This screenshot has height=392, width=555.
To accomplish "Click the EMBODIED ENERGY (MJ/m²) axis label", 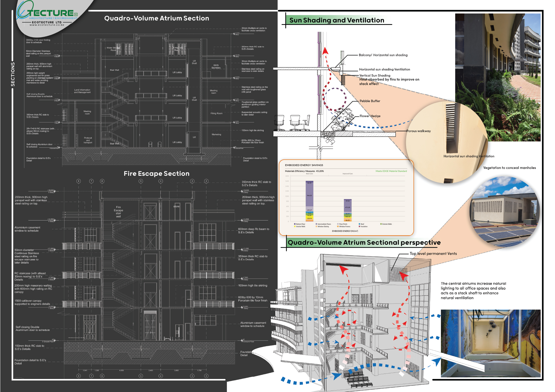I will coord(345,231).
